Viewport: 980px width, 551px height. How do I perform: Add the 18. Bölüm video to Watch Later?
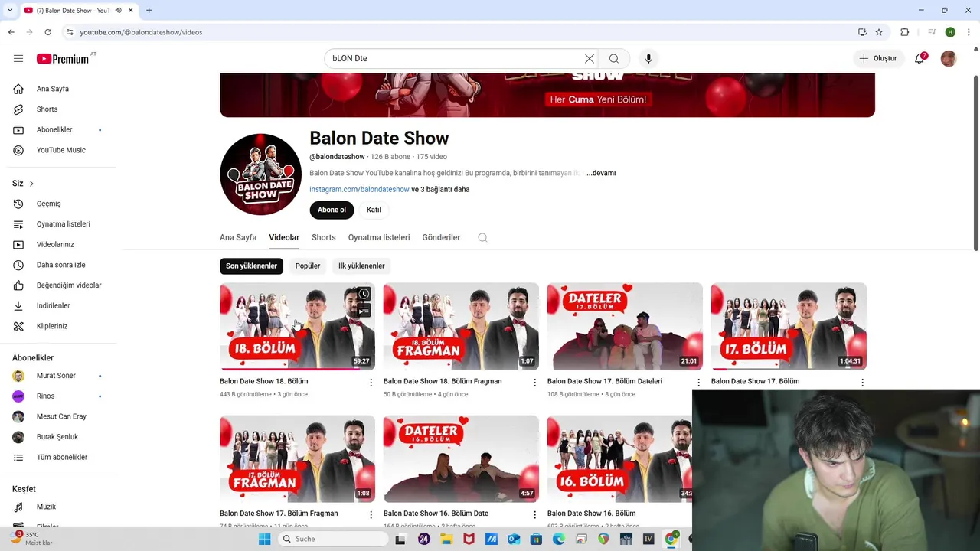tap(364, 294)
